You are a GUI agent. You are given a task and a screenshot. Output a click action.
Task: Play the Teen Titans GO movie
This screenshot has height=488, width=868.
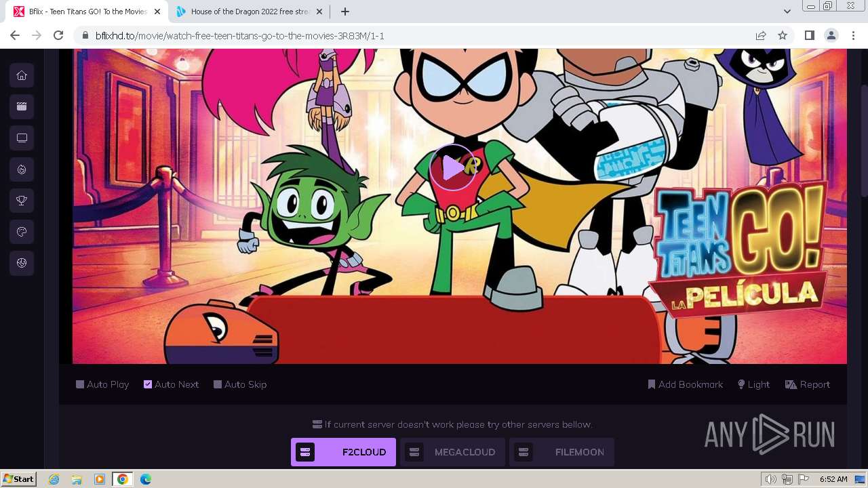tap(453, 167)
